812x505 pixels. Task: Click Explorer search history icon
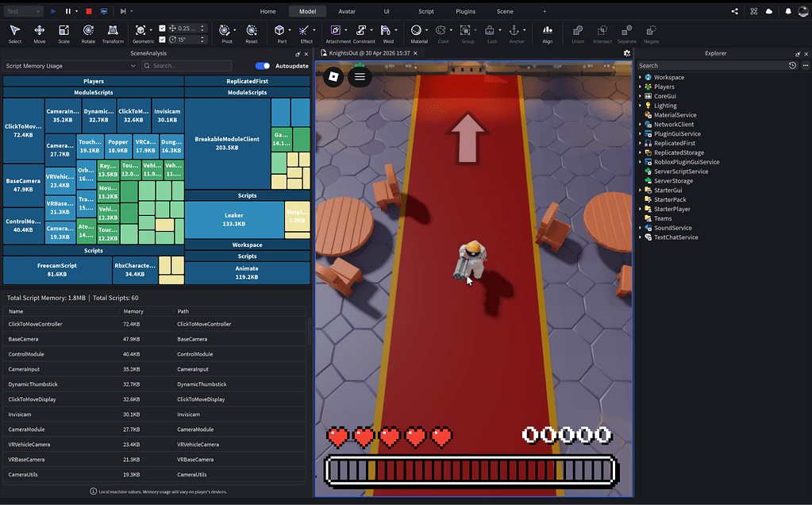pyautogui.click(x=792, y=66)
